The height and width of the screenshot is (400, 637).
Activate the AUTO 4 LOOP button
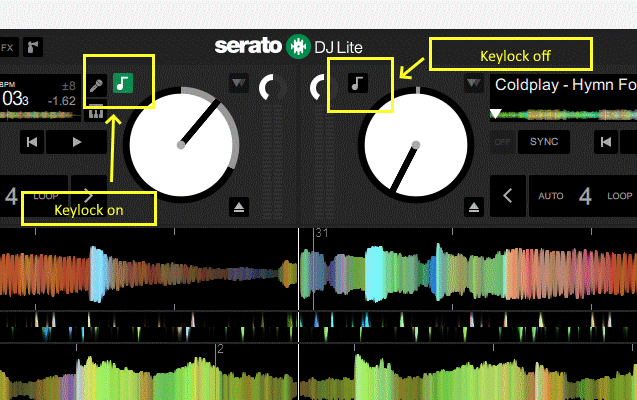click(583, 196)
